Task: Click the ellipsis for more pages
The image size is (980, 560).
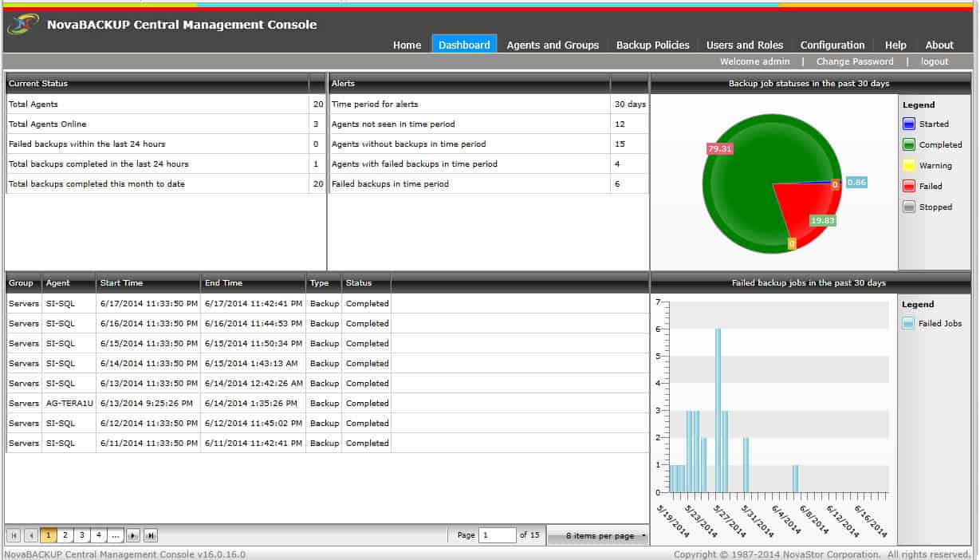Action: 116,535
